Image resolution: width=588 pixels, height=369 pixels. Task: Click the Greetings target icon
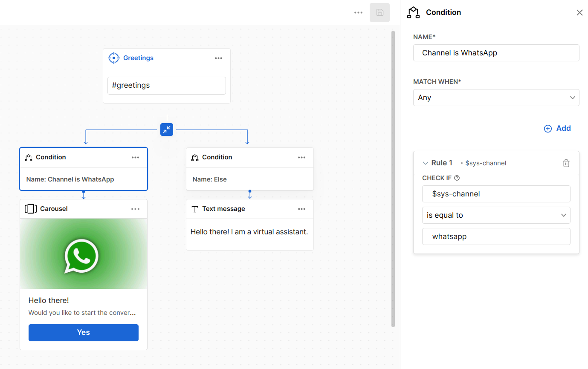[113, 58]
